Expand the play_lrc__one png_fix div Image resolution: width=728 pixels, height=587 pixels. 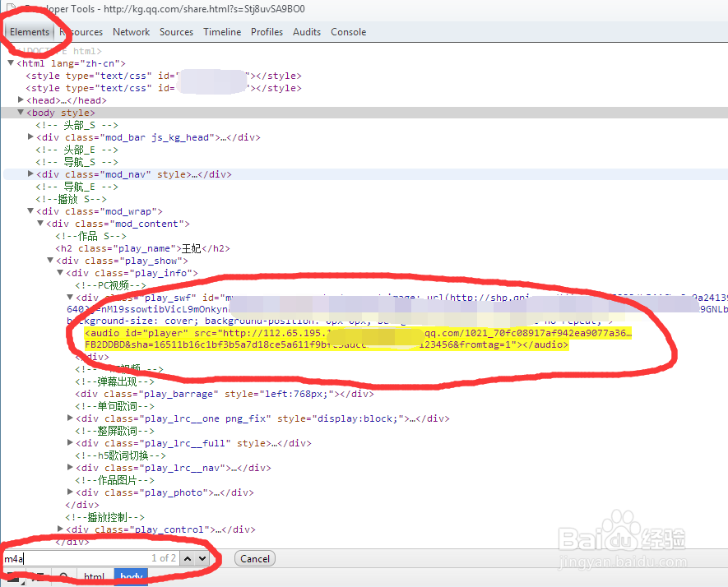[x=70, y=418]
